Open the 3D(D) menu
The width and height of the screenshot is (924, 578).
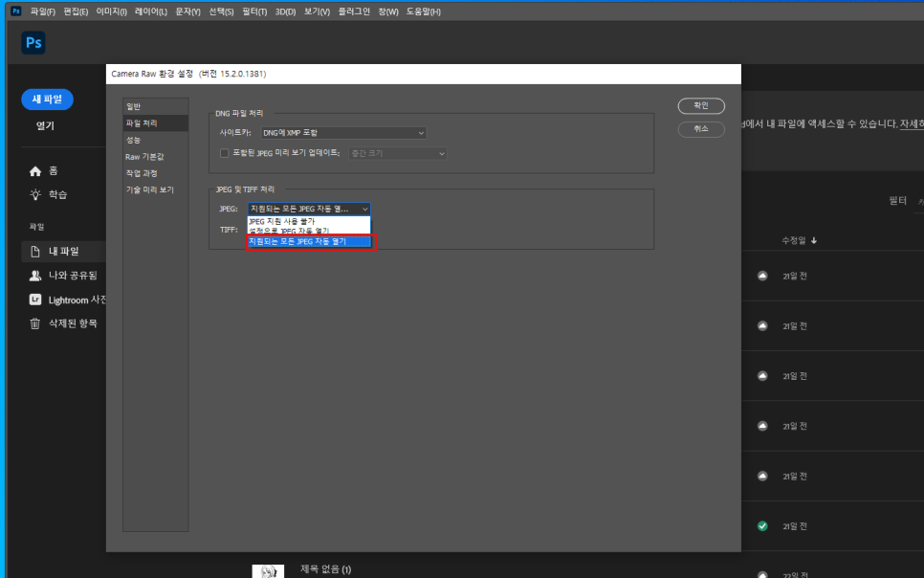tap(285, 11)
